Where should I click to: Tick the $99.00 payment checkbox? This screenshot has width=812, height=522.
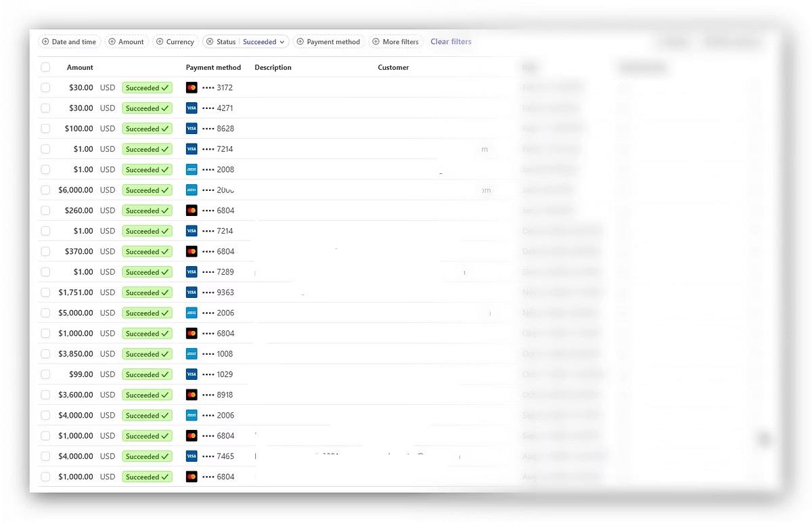45,374
